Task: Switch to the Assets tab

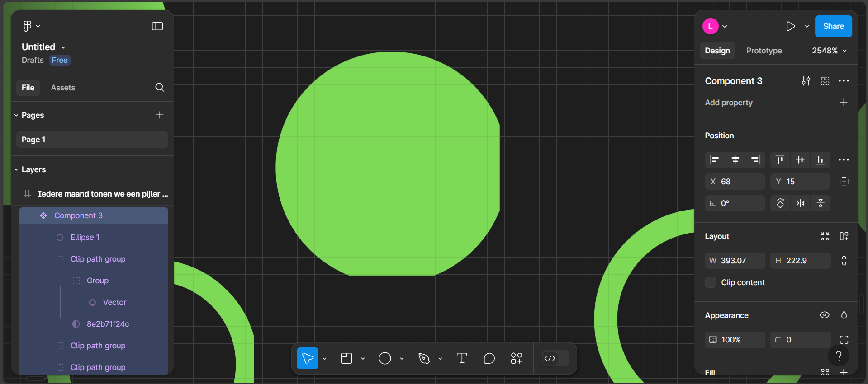Action: click(x=63, y=88)
